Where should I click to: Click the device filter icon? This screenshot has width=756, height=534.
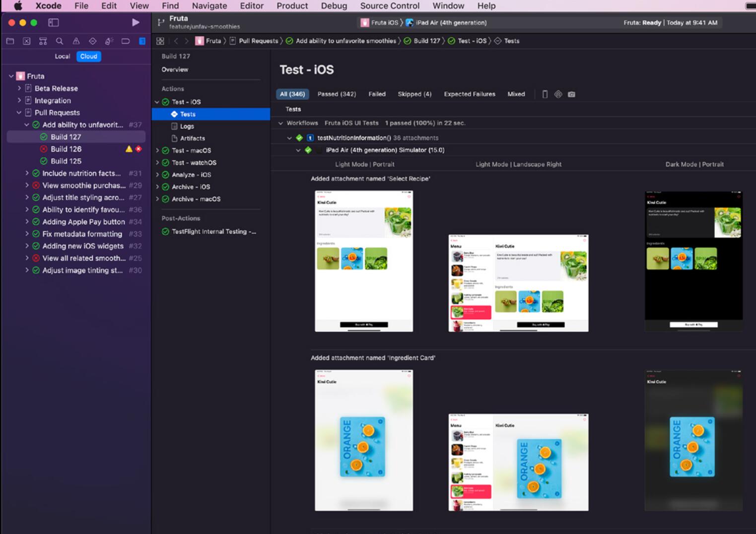[545, 94]
